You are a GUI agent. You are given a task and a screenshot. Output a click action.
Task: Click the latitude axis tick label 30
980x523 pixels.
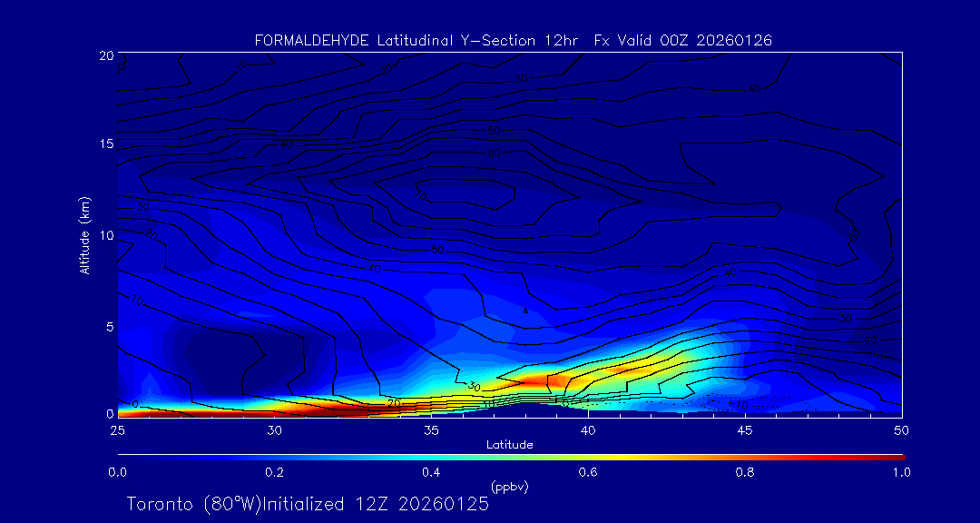point(274,430)
